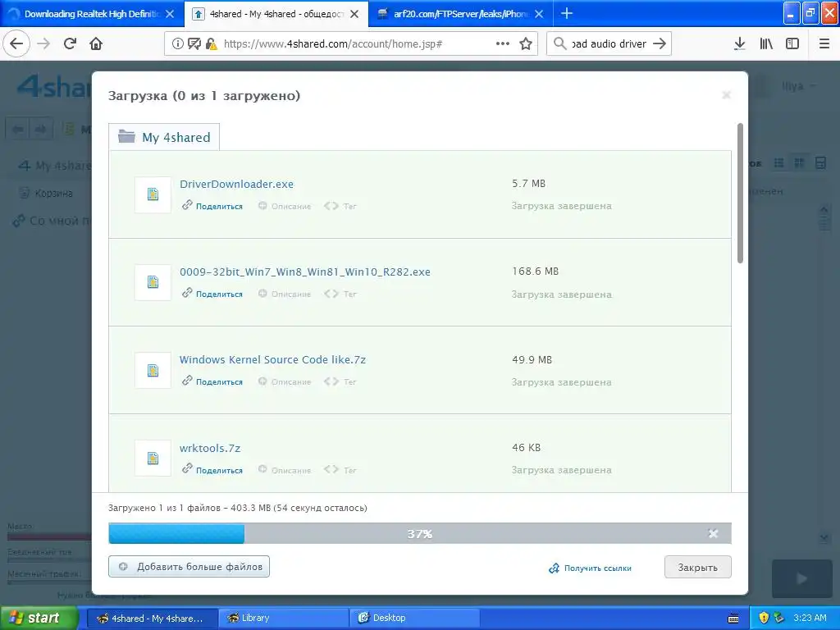
Task: Open 0009-32bit_Win7_Win8_Win81_Win10_R282.exe link
Action: coord(305,272)
